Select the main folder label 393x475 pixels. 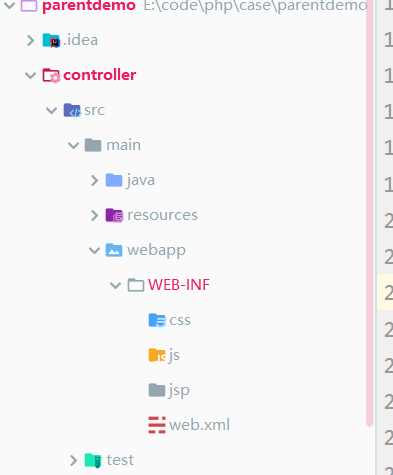(x=123, y=145)
